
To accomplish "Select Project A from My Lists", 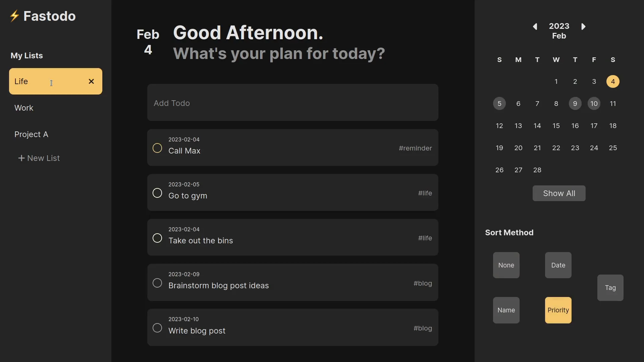I will tap(32, 134).
